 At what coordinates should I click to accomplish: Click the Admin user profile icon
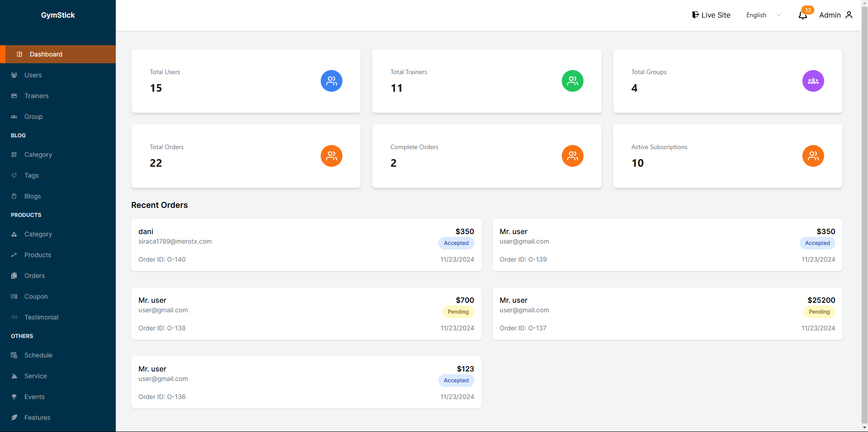[849, 15]
